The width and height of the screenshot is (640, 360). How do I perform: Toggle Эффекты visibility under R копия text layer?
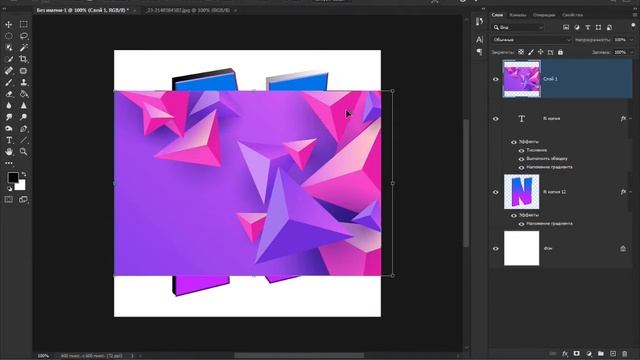click(513, 142)
